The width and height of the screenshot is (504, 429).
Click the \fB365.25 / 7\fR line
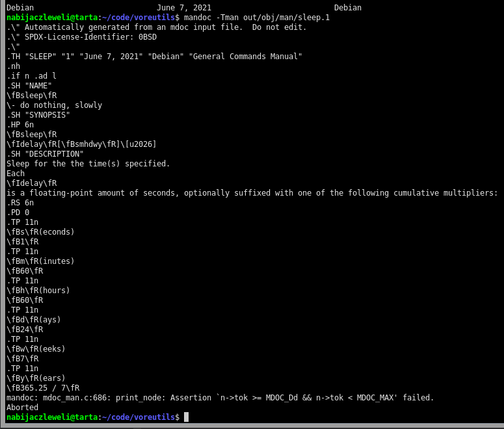coord(43,387)
